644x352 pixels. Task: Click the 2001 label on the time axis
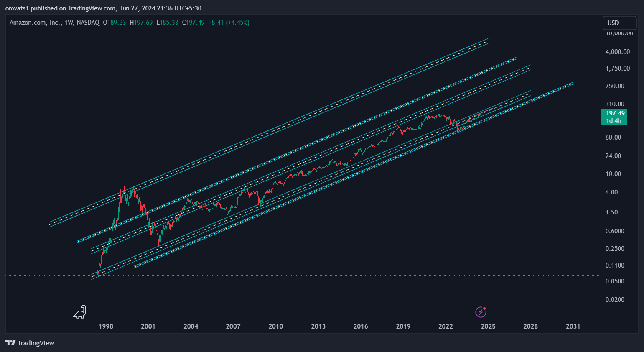click(148, 326)
